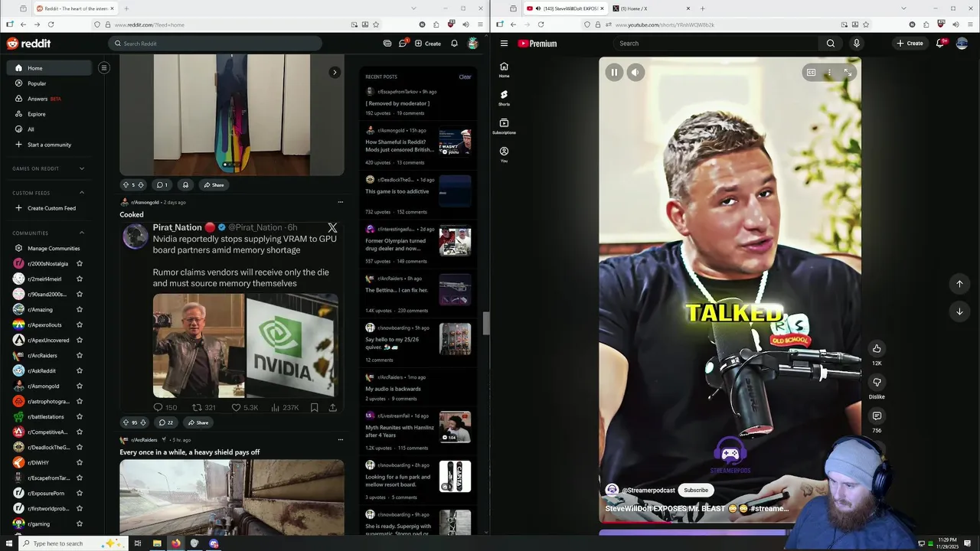
Task: Open options menu of heavy shield post
Action: (341, 439)
